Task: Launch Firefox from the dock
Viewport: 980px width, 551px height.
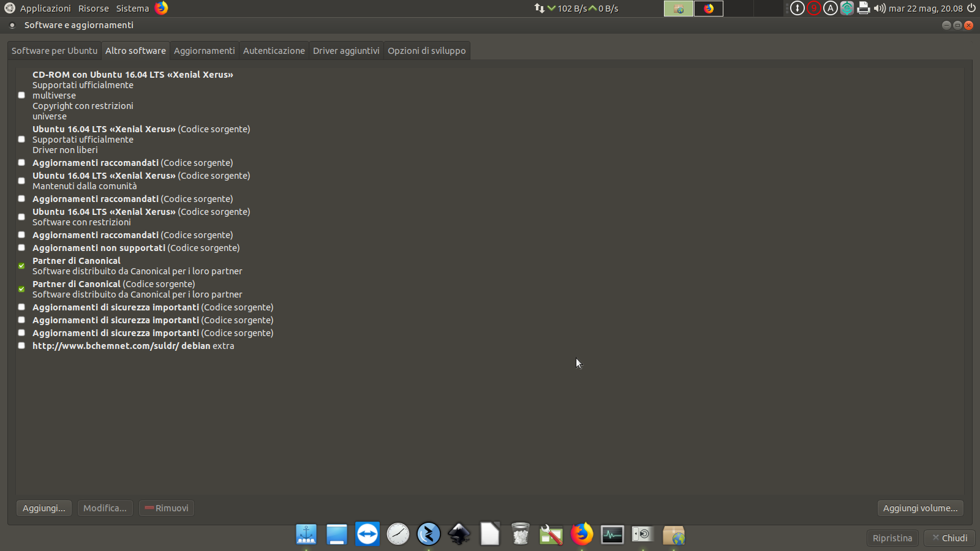Action: (x=582, y=534)
